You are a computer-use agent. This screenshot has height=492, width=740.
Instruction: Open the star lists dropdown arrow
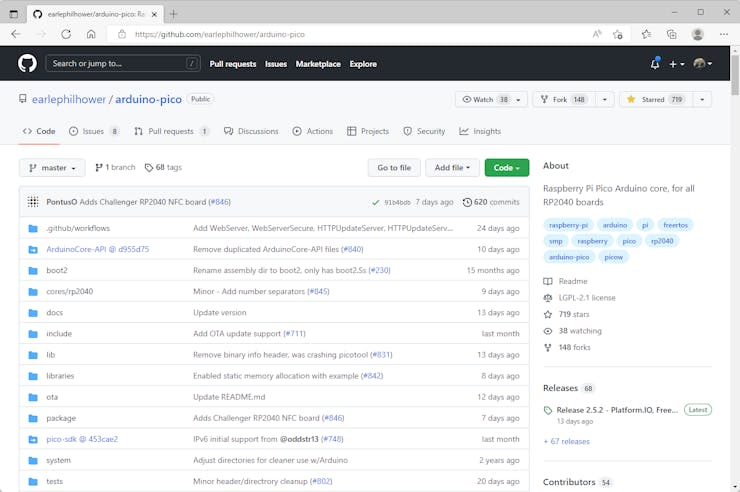(702, 100)
